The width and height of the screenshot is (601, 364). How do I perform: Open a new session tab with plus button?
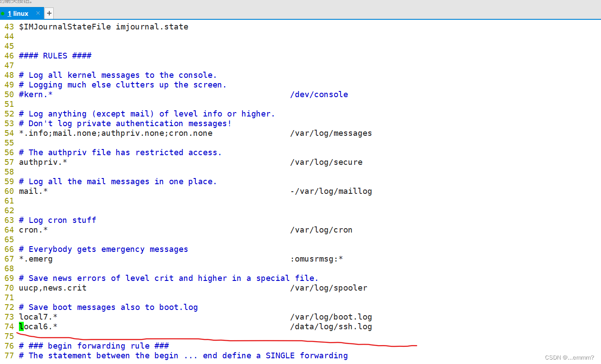[49, 14]
